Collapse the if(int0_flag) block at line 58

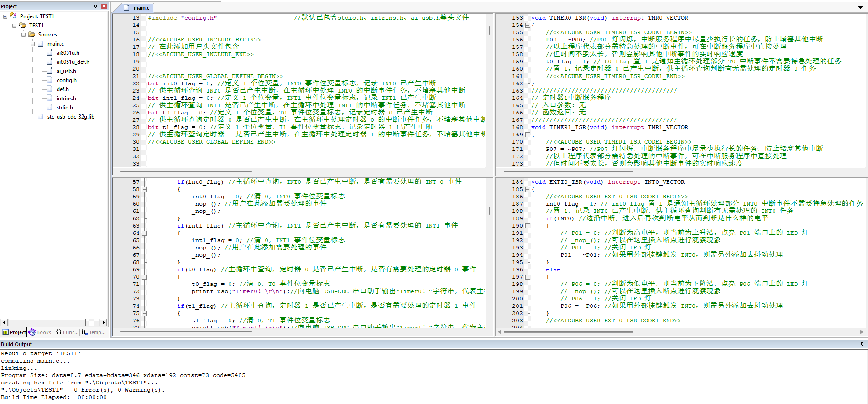point(144,190)
